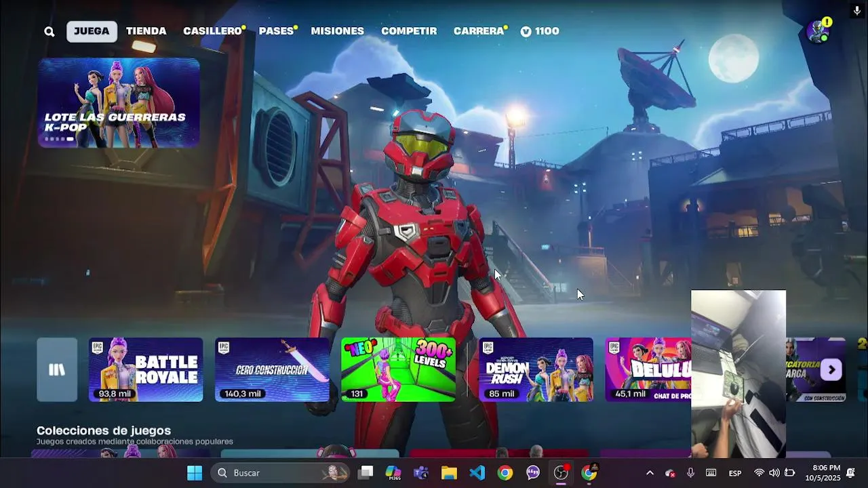Open the purple chat app on taskbar

pos(533,472)
